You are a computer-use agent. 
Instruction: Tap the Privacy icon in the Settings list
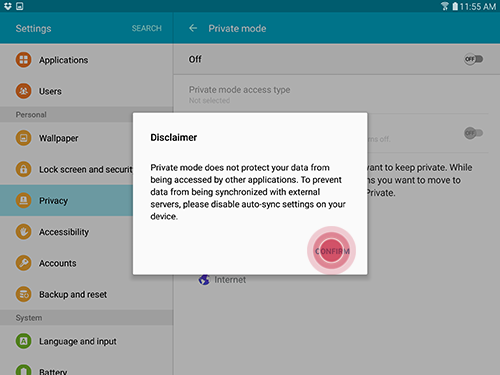23,200
